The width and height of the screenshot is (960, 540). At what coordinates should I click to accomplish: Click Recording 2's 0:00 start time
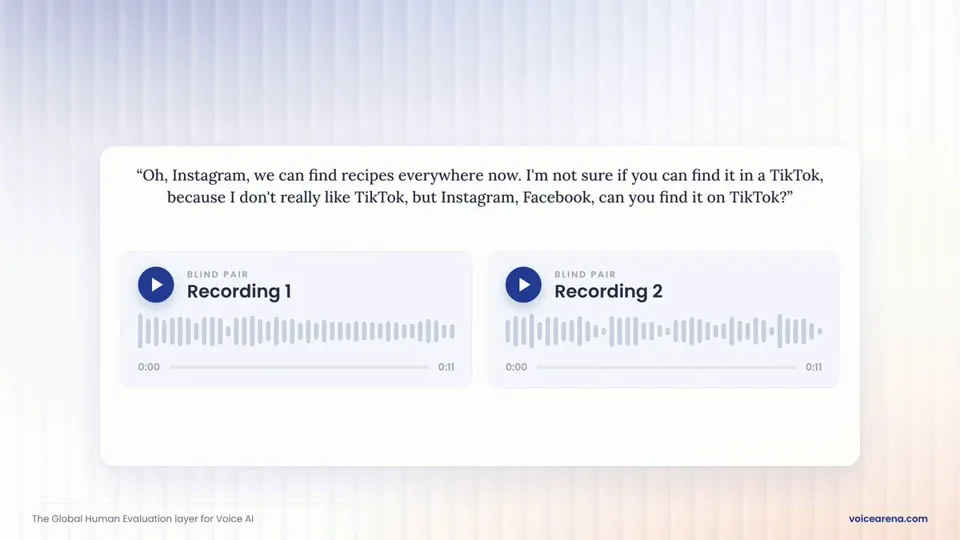(x=516, y=367)
